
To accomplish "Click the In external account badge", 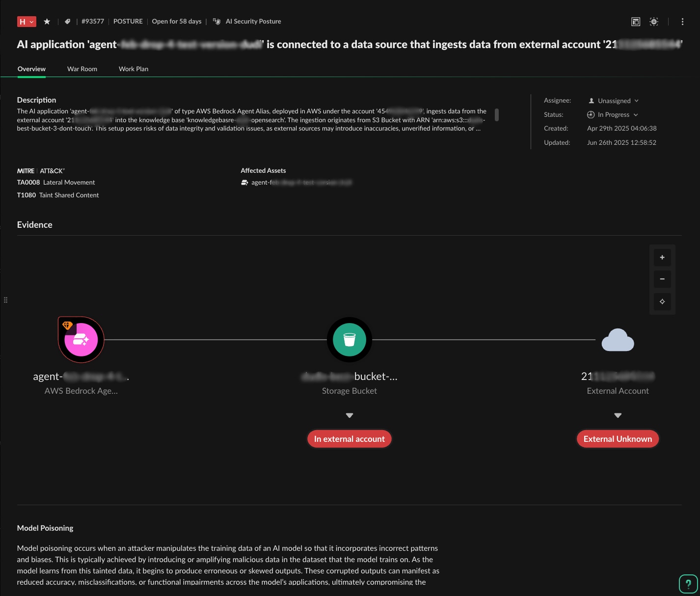I will click(x=350, y=439).
